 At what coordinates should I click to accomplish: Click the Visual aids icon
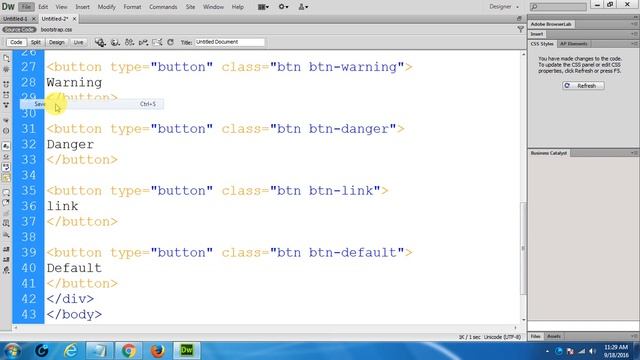[x=157, y=42]
